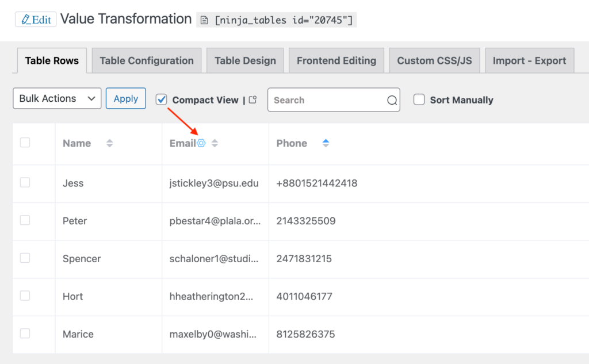This screenshot has width=589, height=364.
Task: Click the Email column header label
Action: (x=182, y=143)
